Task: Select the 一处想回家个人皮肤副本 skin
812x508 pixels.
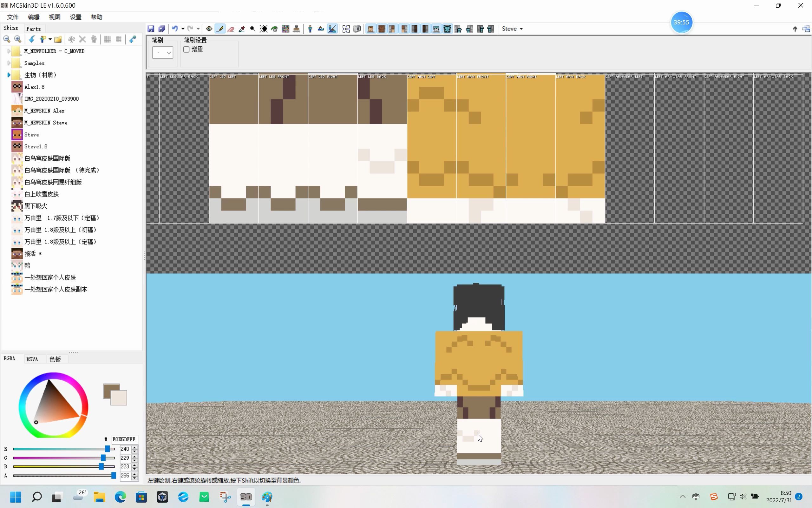Action: [56, 289]
